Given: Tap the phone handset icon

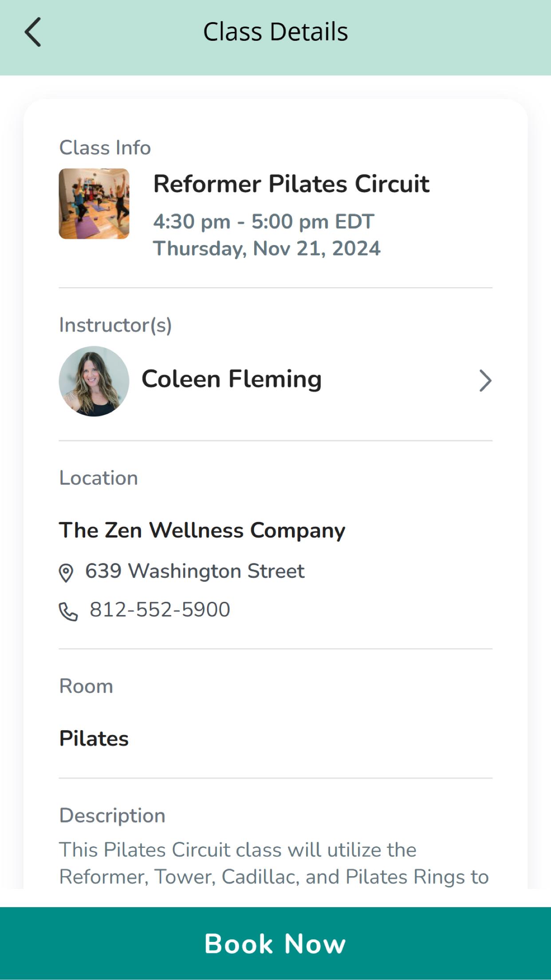Looking at the screenshot, I should [x=68, y=612].
